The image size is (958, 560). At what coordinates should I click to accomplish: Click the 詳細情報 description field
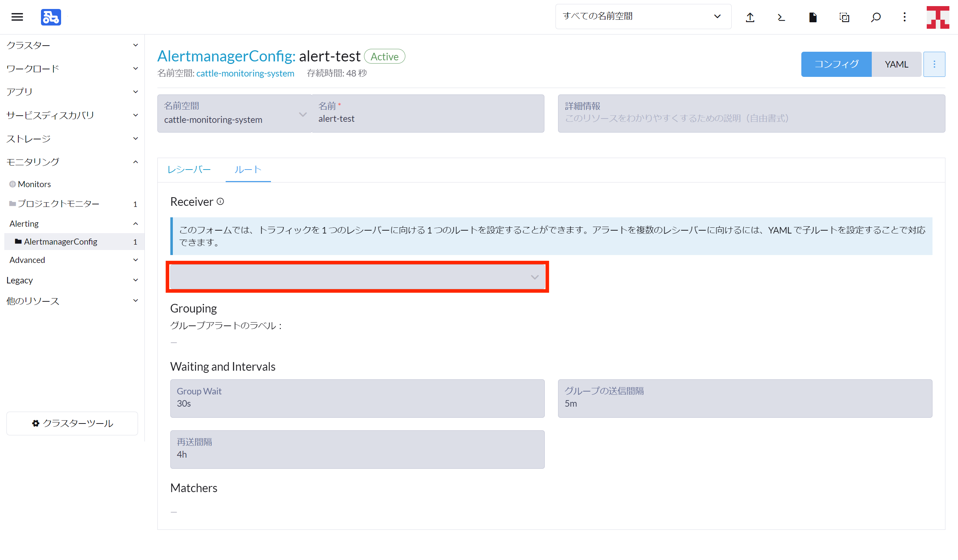(x=751, y=113)
